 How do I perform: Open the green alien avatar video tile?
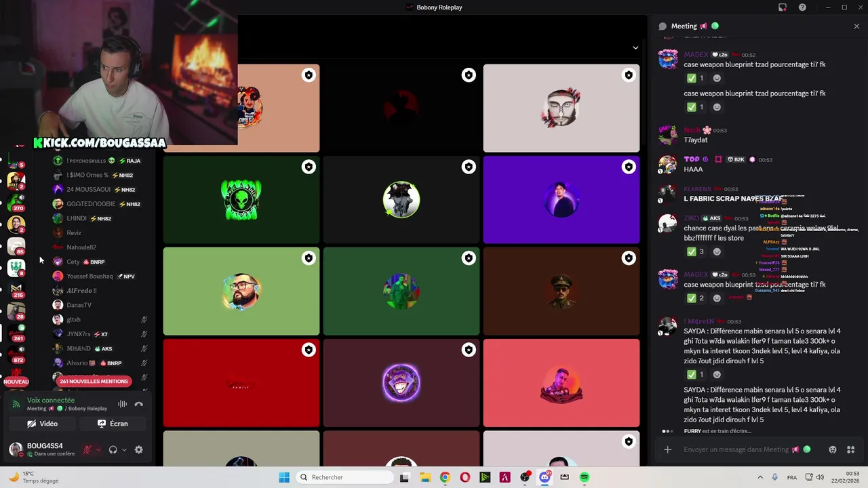tap(241, 200)
